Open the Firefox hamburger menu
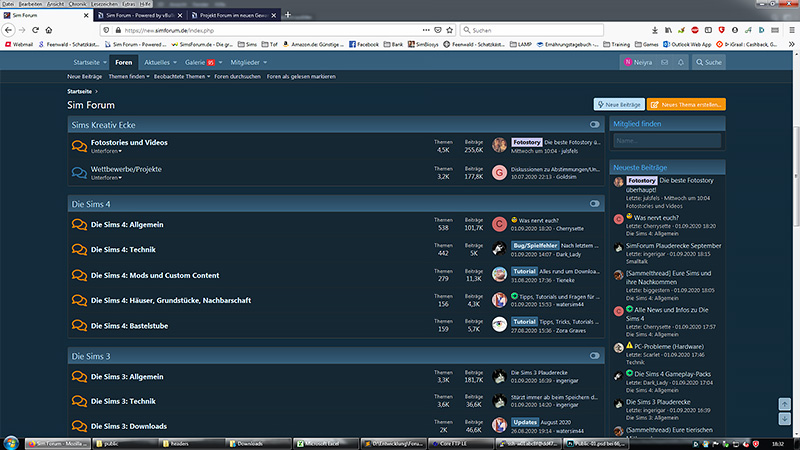800x450 pixels. click(792, 30)
